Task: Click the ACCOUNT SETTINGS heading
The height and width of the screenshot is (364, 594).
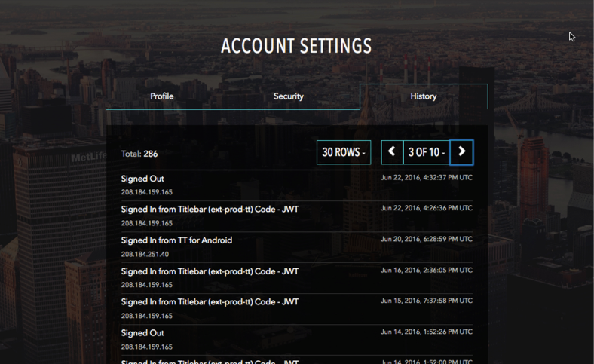Action: click(x=296, y=46)
